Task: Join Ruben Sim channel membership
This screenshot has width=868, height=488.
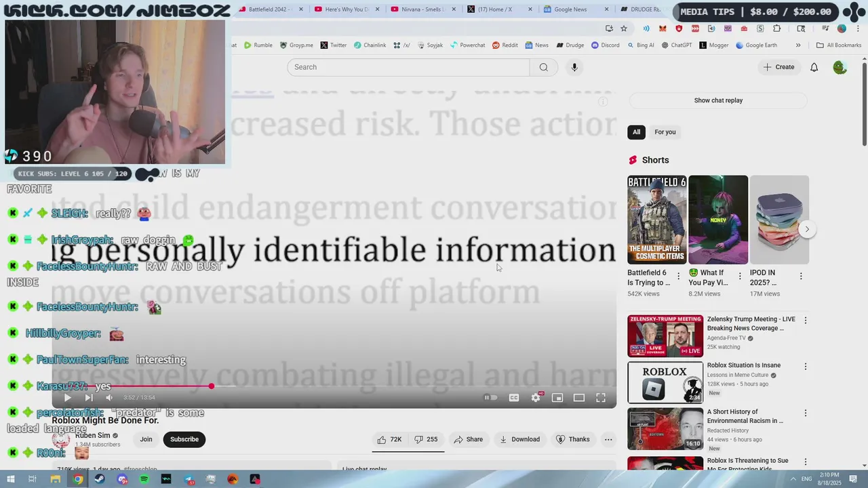Action: tap(146, 439)
